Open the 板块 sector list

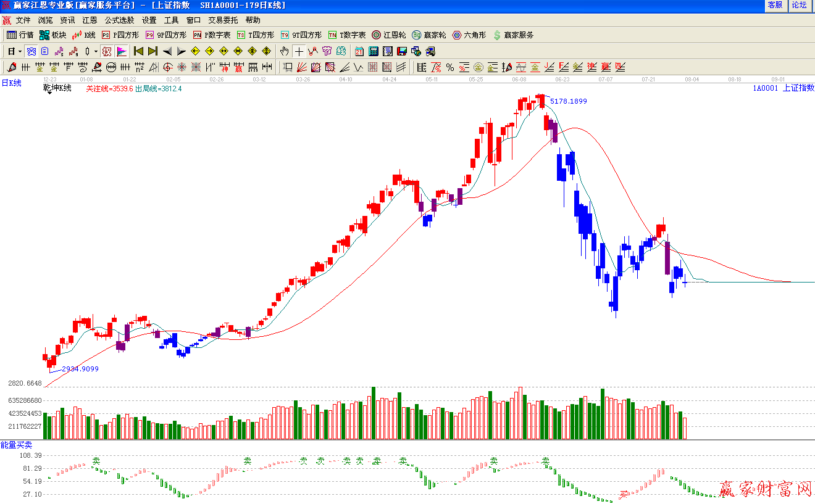point(52,35)
